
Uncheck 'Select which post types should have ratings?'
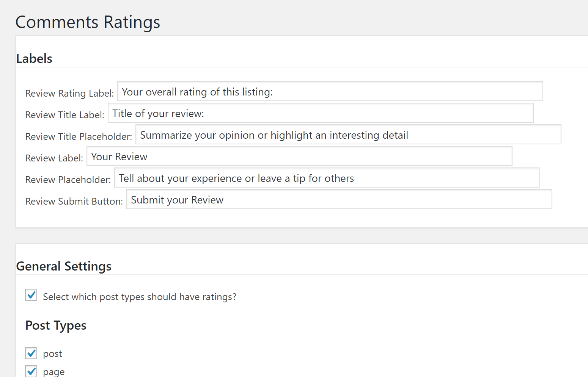[31, 295]
